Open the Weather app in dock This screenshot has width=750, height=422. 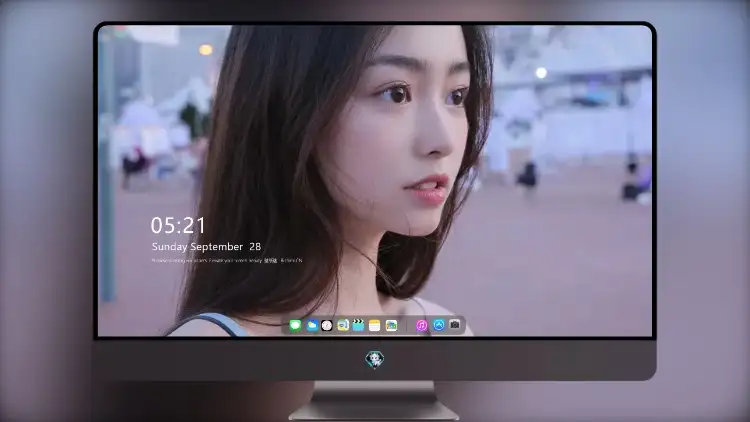(311, 325)
